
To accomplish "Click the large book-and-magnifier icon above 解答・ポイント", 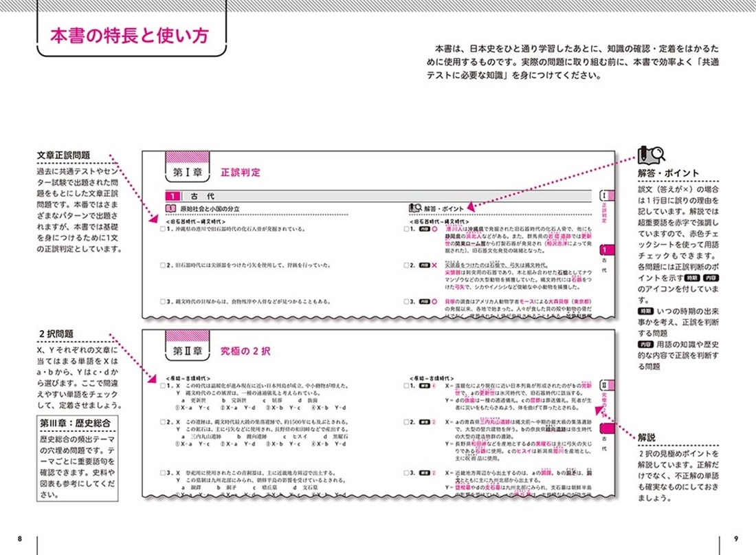I will coord(652,155).
